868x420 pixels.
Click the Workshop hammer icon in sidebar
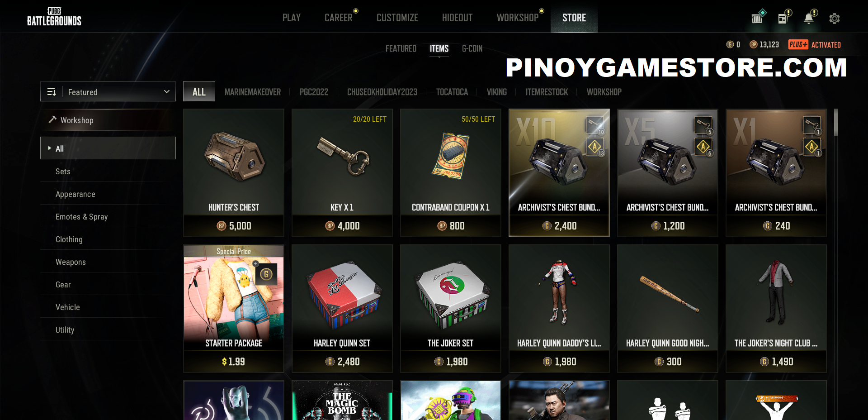click(52, 119)
